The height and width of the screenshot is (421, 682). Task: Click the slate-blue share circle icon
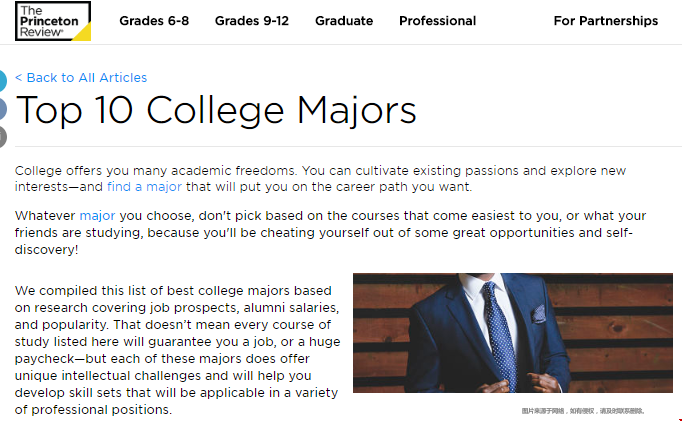3,109
